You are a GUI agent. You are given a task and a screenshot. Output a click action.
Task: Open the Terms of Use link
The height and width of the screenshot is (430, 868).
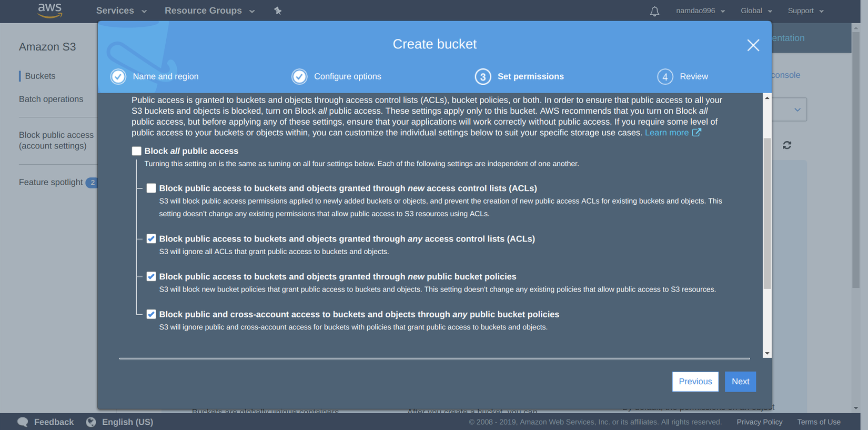tap(819, 422)
